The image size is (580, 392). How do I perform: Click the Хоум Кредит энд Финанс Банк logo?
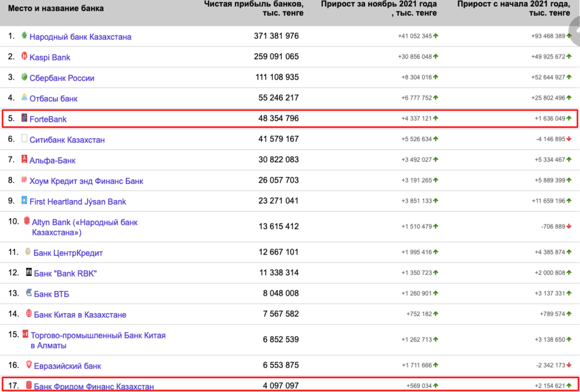click(24, 180)
